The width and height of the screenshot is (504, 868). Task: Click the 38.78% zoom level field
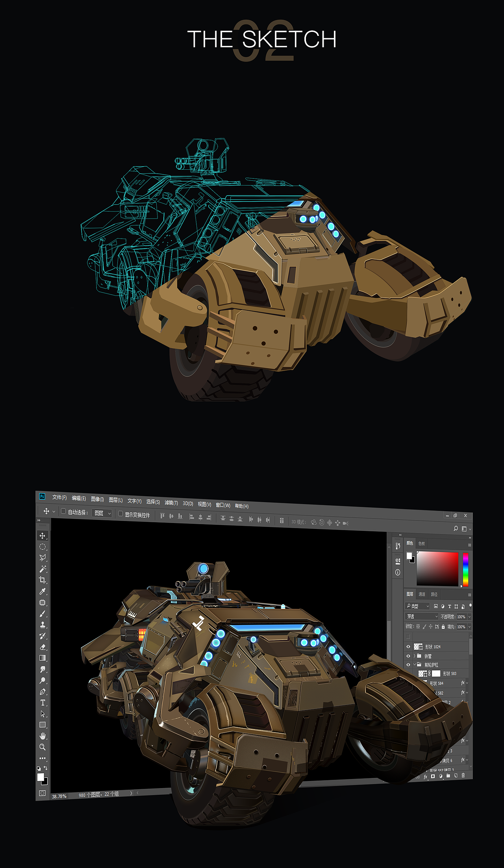point(59,796)
